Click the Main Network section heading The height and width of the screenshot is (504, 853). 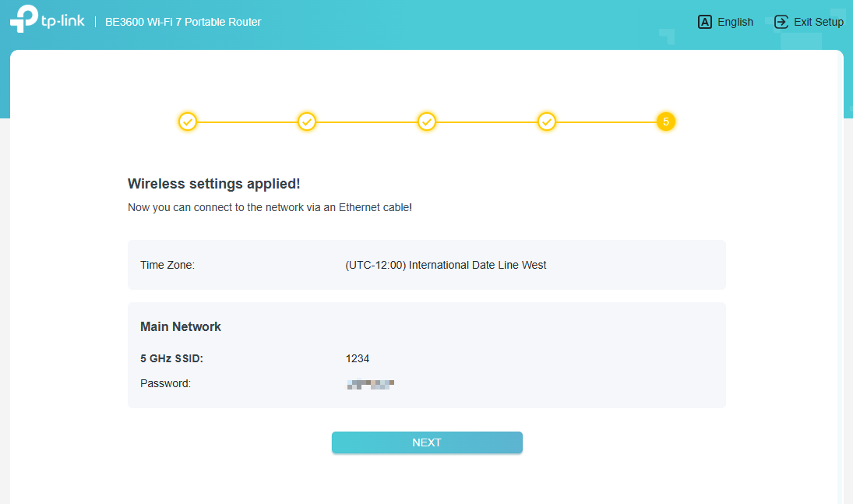(x=181, y=326)
